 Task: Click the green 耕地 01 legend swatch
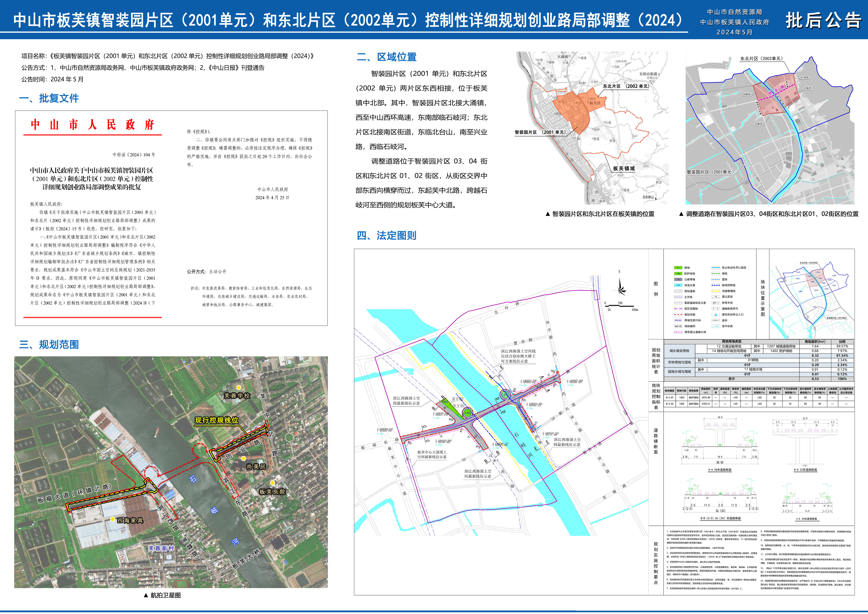point(678,268)
